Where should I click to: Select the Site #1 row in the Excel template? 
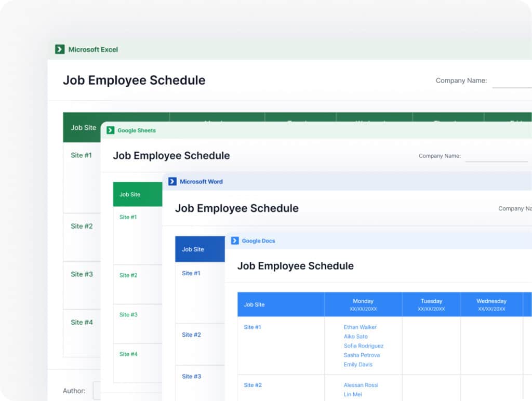coord(81,155)
